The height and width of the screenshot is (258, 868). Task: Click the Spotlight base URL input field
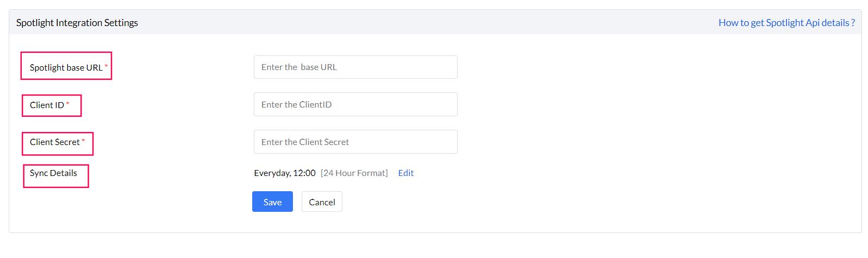pos(355,67)
